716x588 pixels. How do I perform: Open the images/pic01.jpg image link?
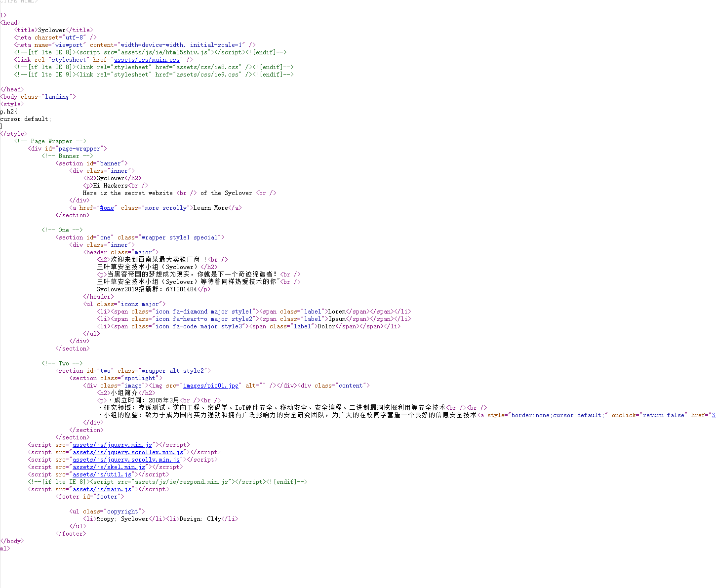coord(211,385)
